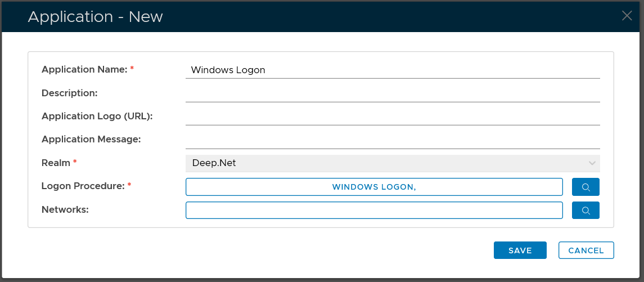Click the Description label text
The height and width of the screenshot is (282, 644).
70,93
